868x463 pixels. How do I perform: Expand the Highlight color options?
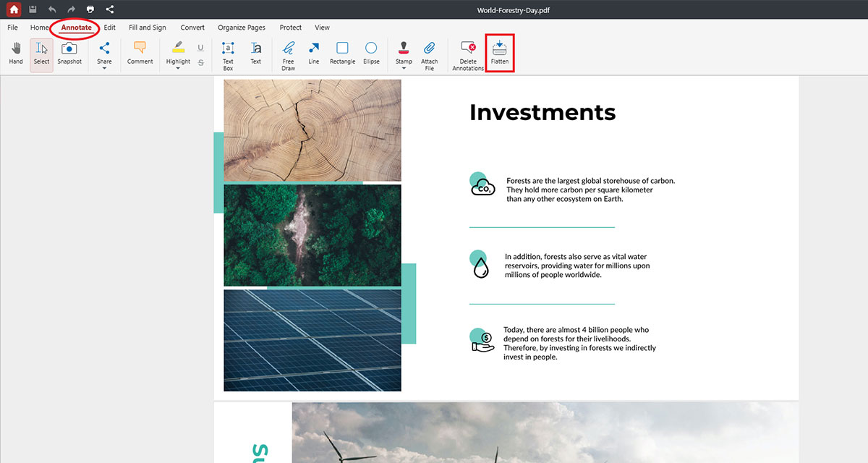[x=177, y=67]
